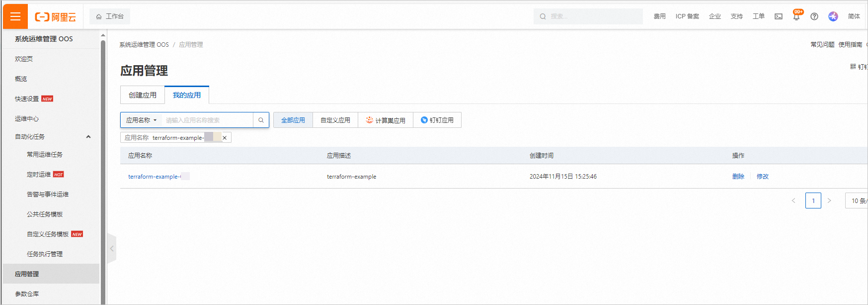868x305 pixels.
Task: Select the 钉钉应用 filter
Action: [437, 120]
